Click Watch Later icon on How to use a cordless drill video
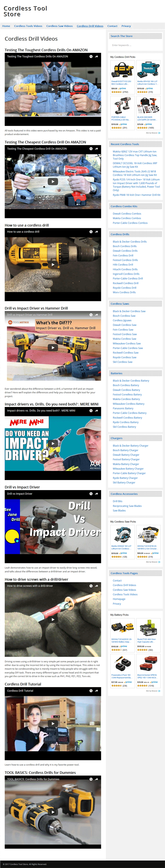This screenshot has width=165, height=868. pos(91,232)
